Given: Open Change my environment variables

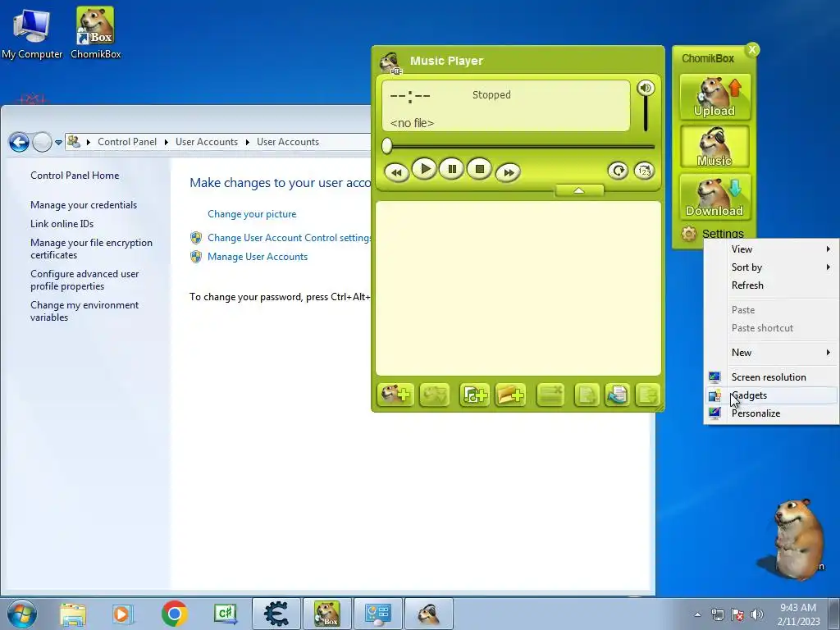Looking at the screenshot, I should coord(84,311).
